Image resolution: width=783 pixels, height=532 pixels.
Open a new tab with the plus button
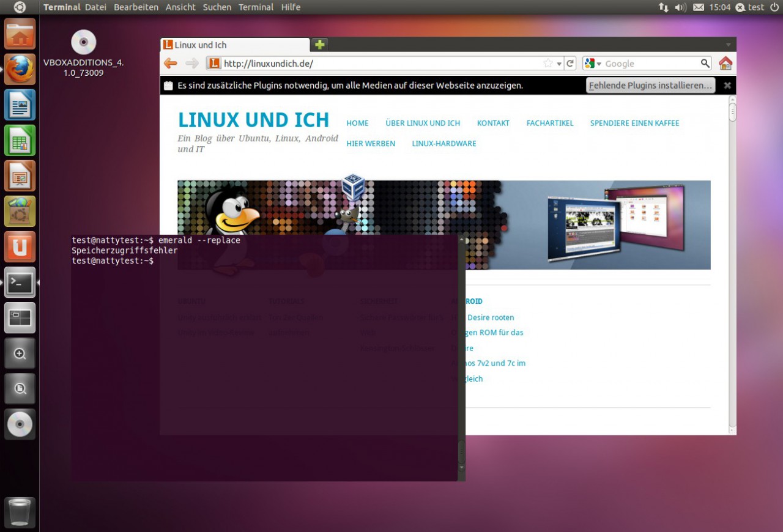point(320,45)
